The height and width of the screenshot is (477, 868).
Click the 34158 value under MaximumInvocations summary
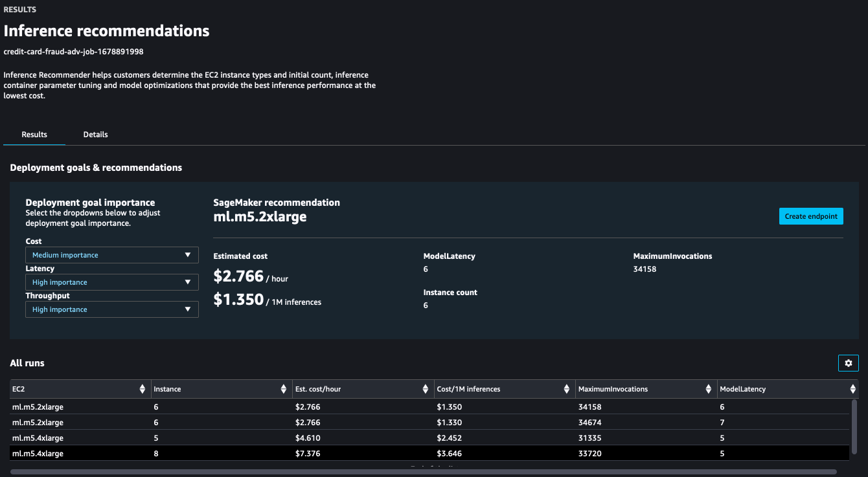[645, 269]
